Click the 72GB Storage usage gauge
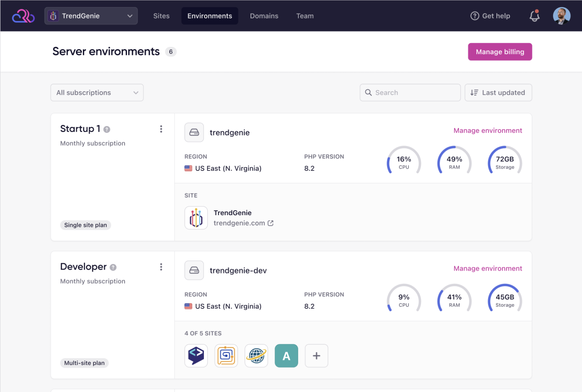Screen dimensions: 582x392 505,161
